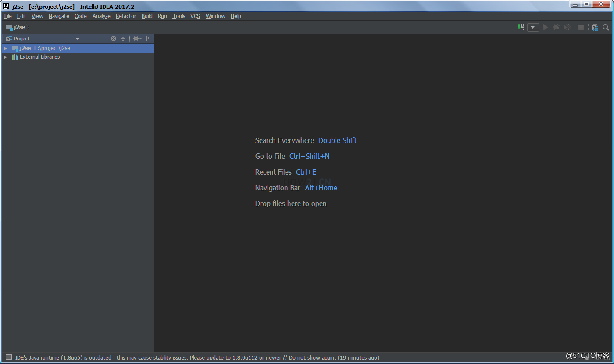Click the Make Project build icon
Screen dimensions: 614x364
coord(521,27)
